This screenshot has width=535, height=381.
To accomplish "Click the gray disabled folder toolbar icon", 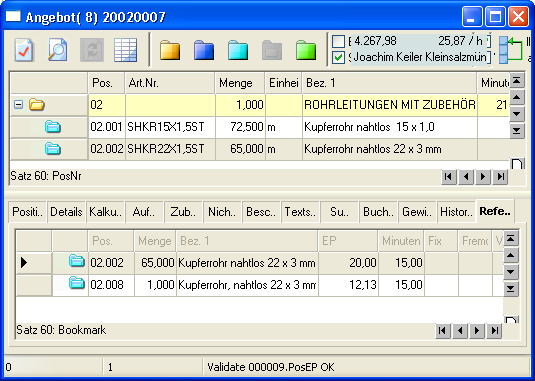I will pos(272,50).
